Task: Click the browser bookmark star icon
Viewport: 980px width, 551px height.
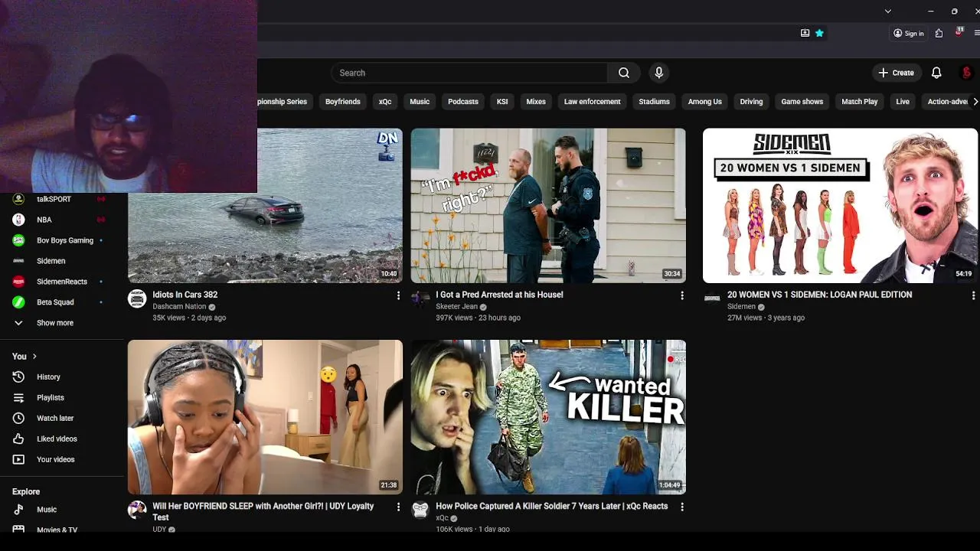Action: click(x=819, y=33)
